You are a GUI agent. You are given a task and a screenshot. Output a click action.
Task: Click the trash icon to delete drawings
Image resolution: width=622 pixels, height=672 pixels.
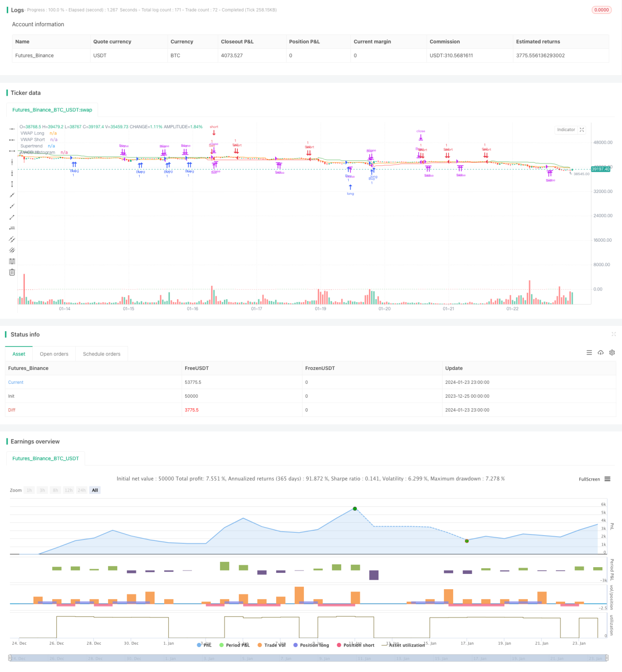point(12,272)
